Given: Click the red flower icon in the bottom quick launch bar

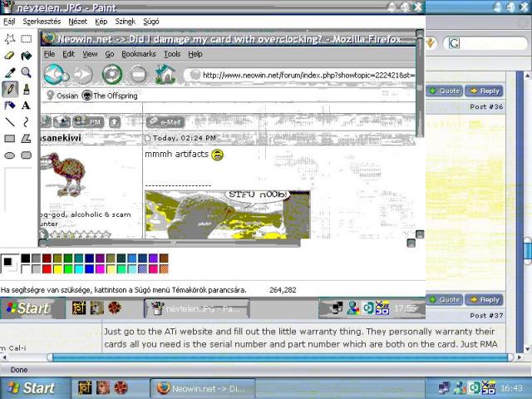Looking at the screenshot, I should (x=121, y=387).
